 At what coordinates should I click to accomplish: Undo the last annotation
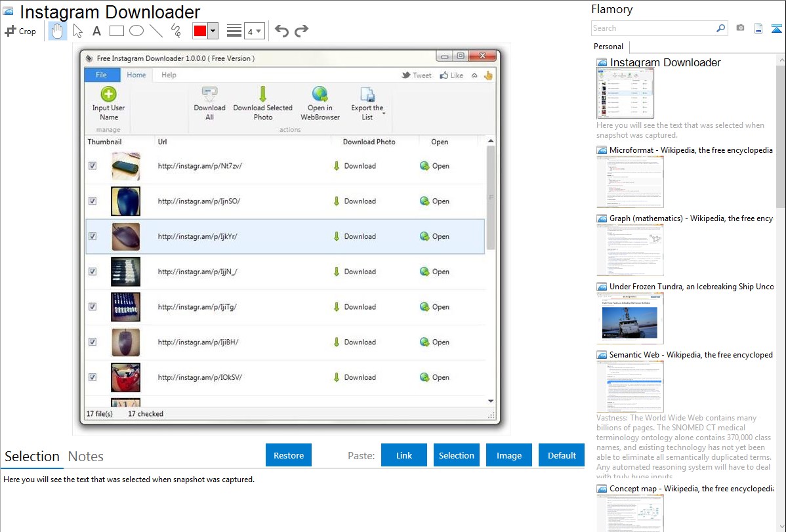coord(281,31)
